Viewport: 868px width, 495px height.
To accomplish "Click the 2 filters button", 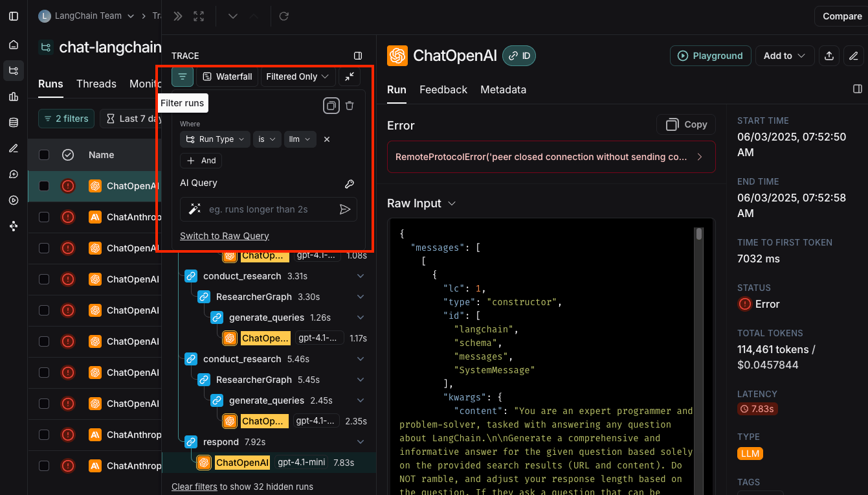I will coord(66,119).
